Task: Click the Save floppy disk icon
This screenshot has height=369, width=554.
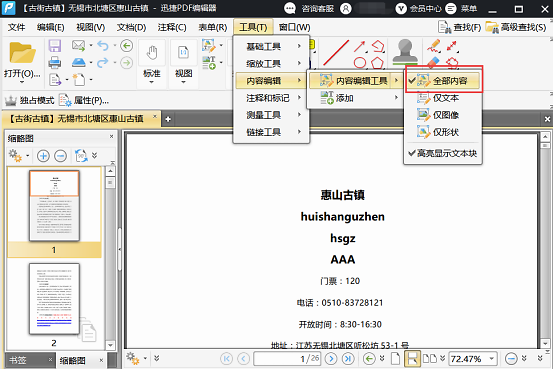Action: coord(55,46)
